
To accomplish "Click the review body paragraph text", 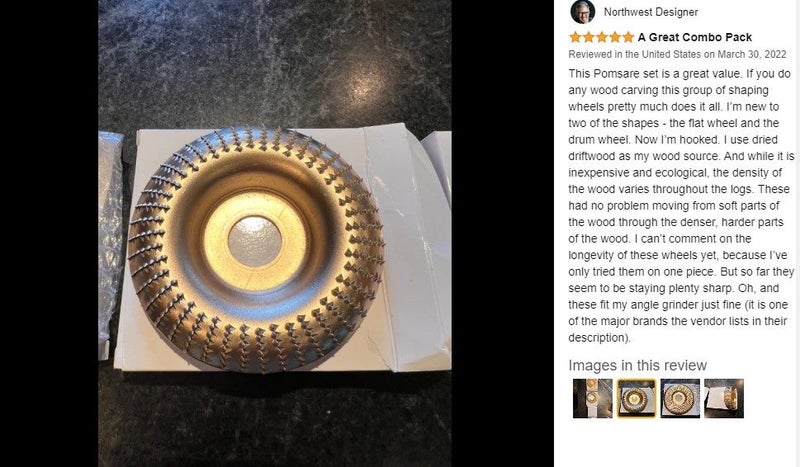I will click(681, 206).
